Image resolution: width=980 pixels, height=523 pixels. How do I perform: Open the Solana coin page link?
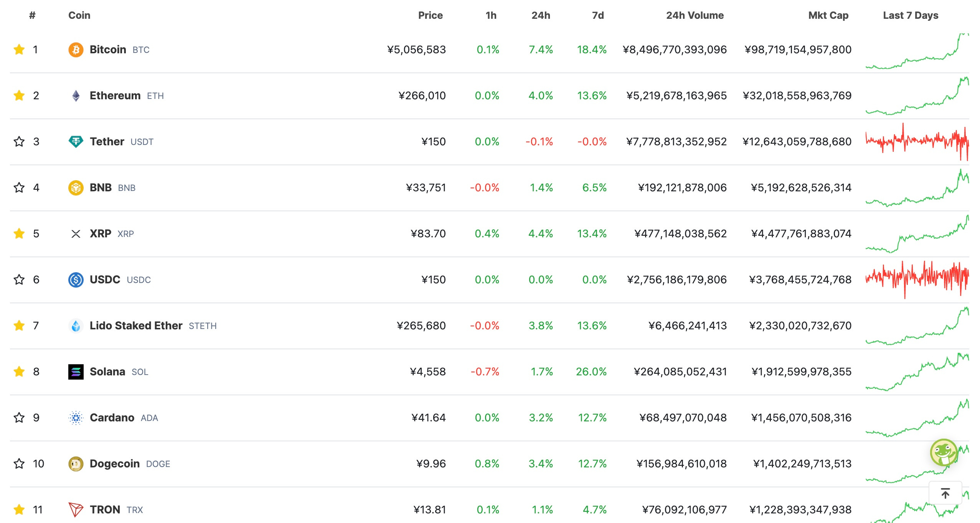point(107,372)
